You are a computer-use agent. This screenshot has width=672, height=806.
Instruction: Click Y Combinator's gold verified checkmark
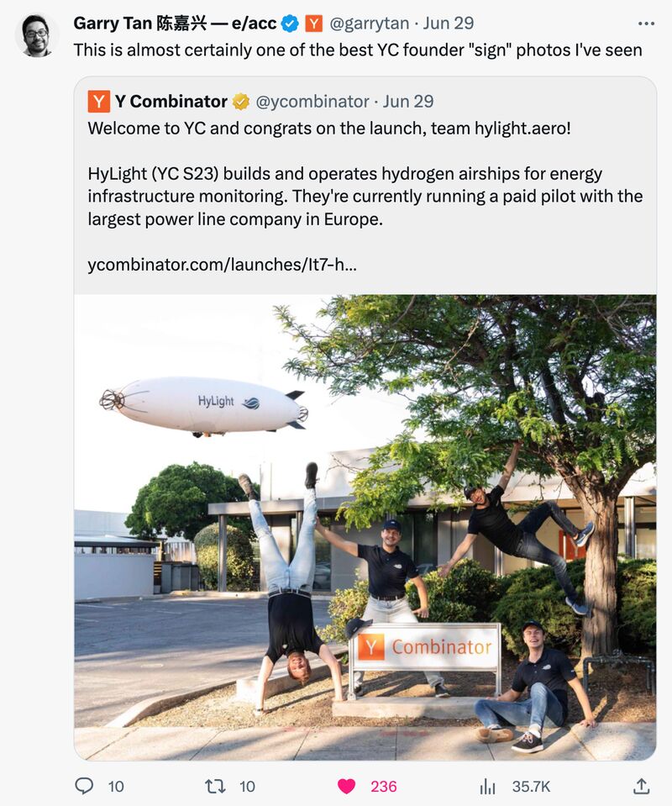(240, 103)
